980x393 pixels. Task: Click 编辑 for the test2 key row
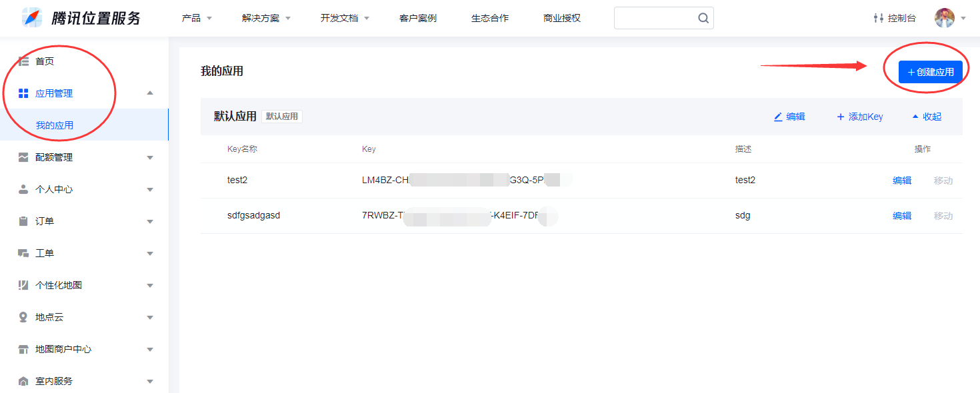[901, 181]
